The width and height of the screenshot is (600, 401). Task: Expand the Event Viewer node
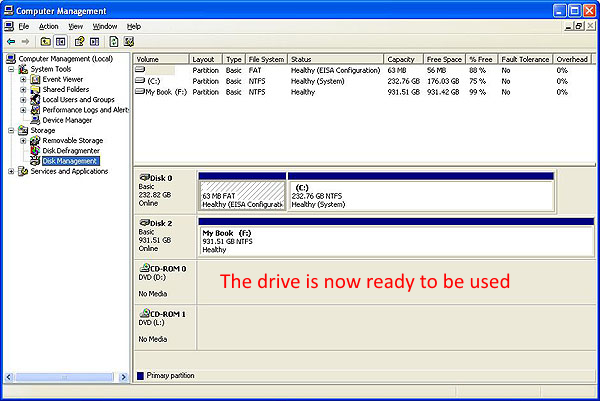pyautogui.click(x=23, y=80)
